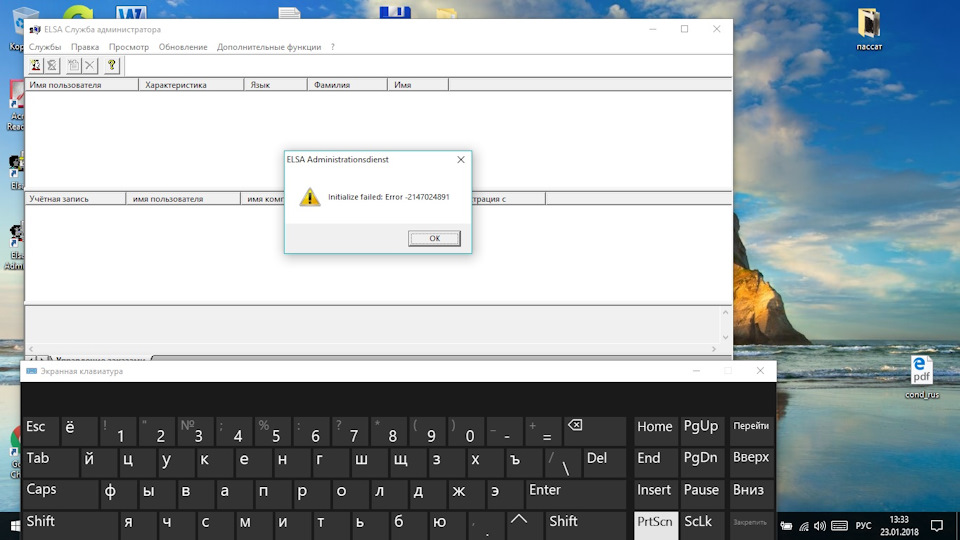Sort by the Имя пользователя column header
This screenshot has width=960, height=540.
(81, 85)
